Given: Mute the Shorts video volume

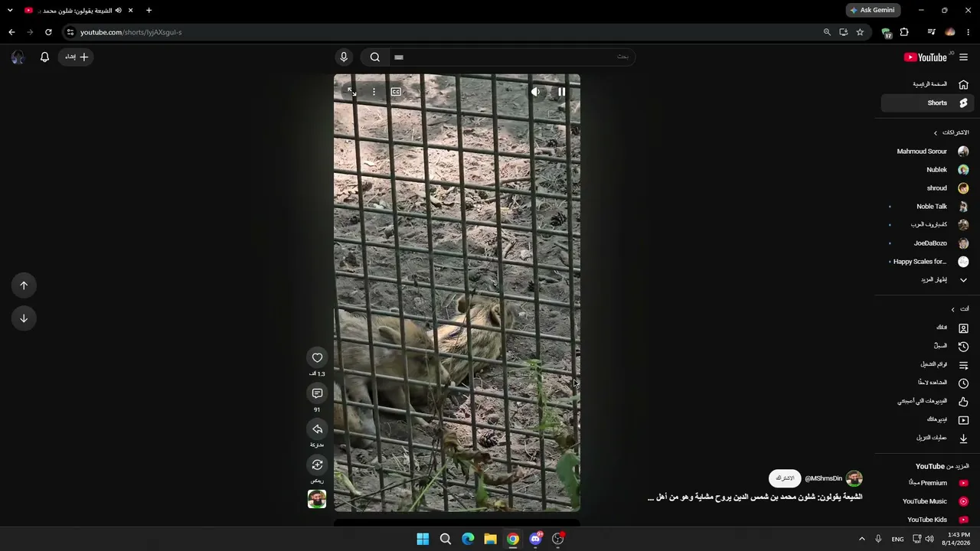Looking at the screenshot, I should pos(535,92).
